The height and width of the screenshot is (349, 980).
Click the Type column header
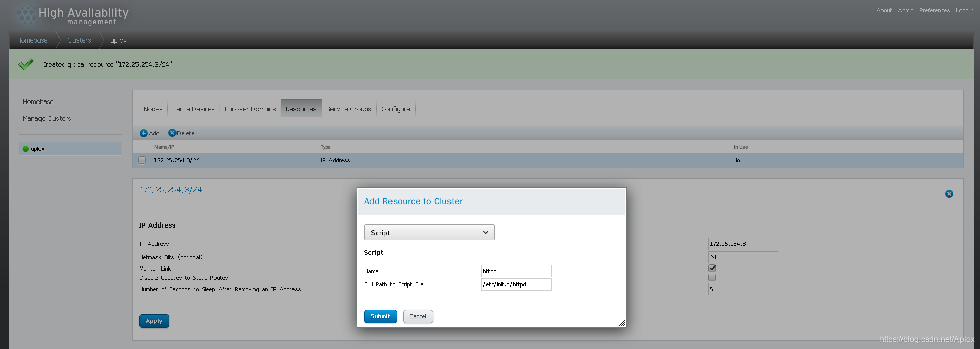tap(325, 147)
